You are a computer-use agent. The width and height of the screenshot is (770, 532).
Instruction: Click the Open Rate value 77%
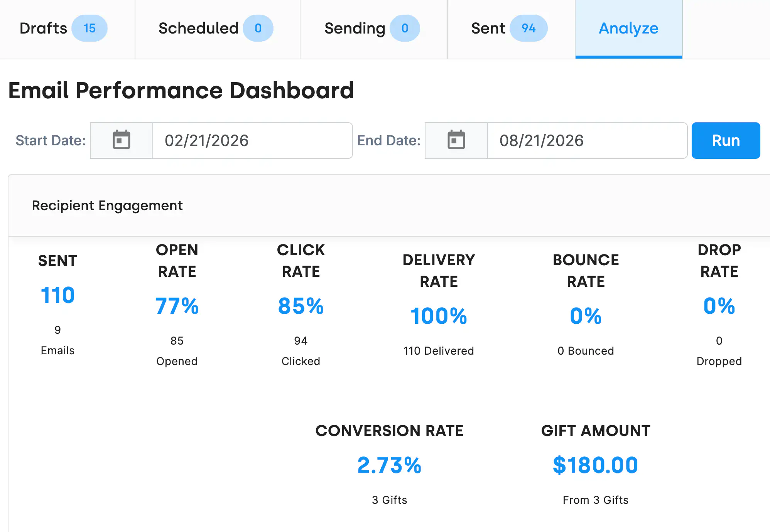[177, 306]
